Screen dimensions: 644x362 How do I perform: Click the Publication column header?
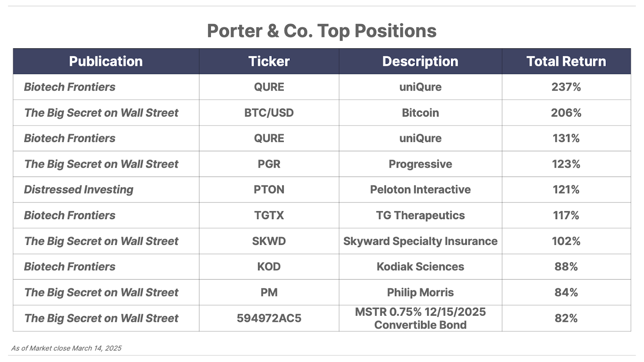coord(106,61)
